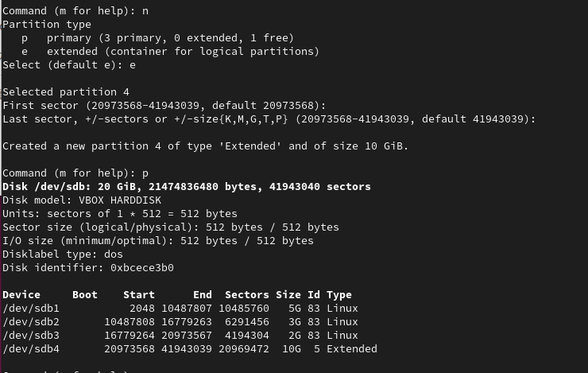
Task: Click the /dev/sdb3 device entry
Action: pos(31,335)
